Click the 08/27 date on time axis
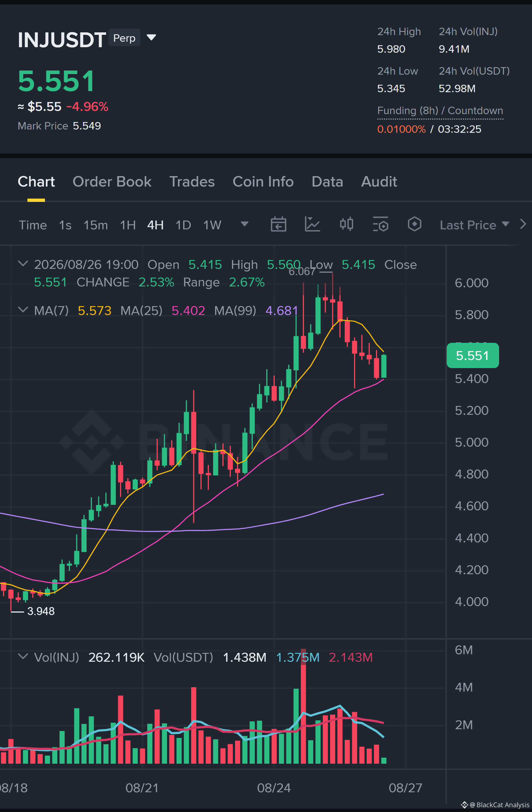Image resolution: width=532 pixels, height=812 pixels. (x=406, y=788)
